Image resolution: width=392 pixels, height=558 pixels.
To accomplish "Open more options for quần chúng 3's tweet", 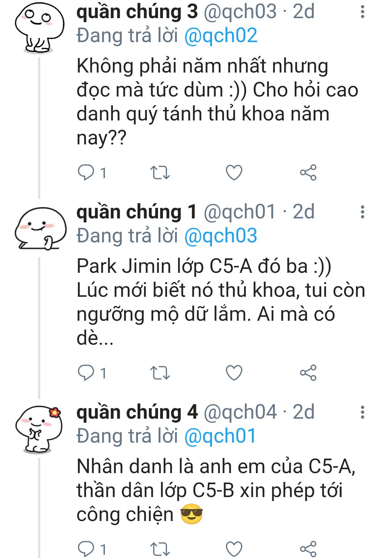I will pyautogui.click(x=362, y=12).
